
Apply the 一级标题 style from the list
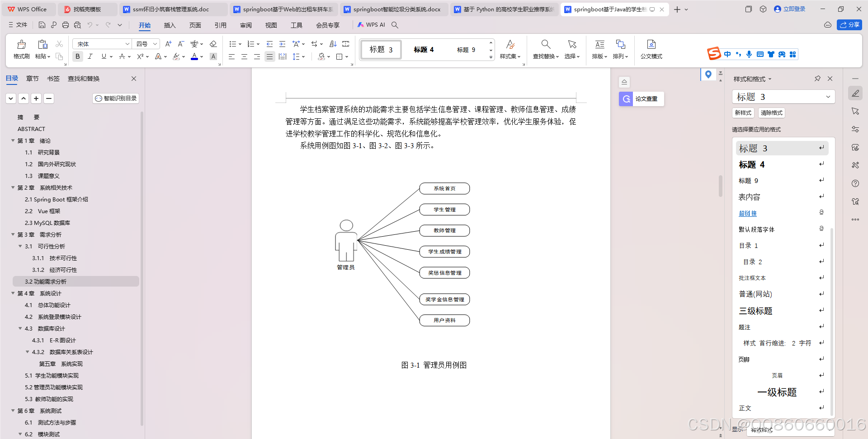781,392
